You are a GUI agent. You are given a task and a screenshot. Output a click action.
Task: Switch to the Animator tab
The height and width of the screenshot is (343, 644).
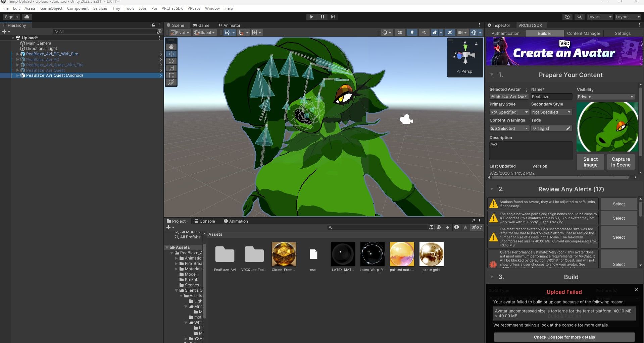click(x=229, y=25)
